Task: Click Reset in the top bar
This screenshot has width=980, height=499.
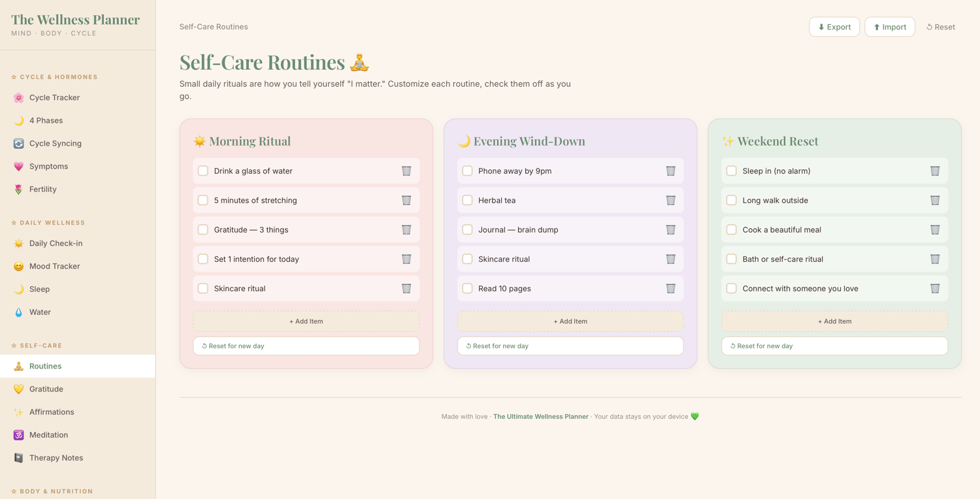Action: click(941, 27)
